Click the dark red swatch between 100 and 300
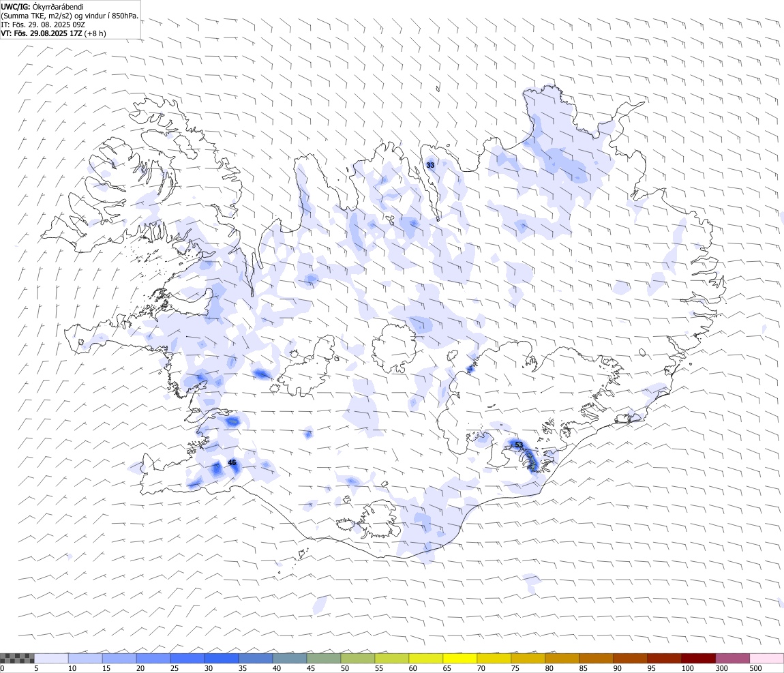The width and height of the screenshot is (784, 673). 699,658
